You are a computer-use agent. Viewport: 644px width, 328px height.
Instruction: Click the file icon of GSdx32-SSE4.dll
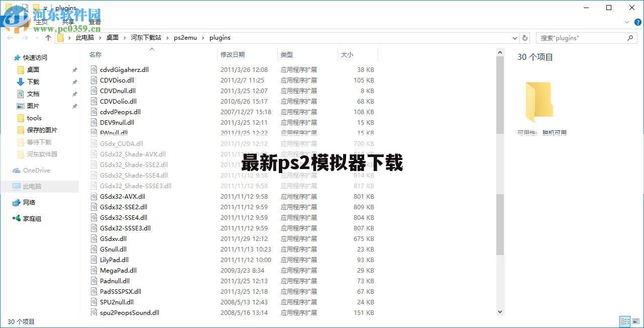click(94, 217)
